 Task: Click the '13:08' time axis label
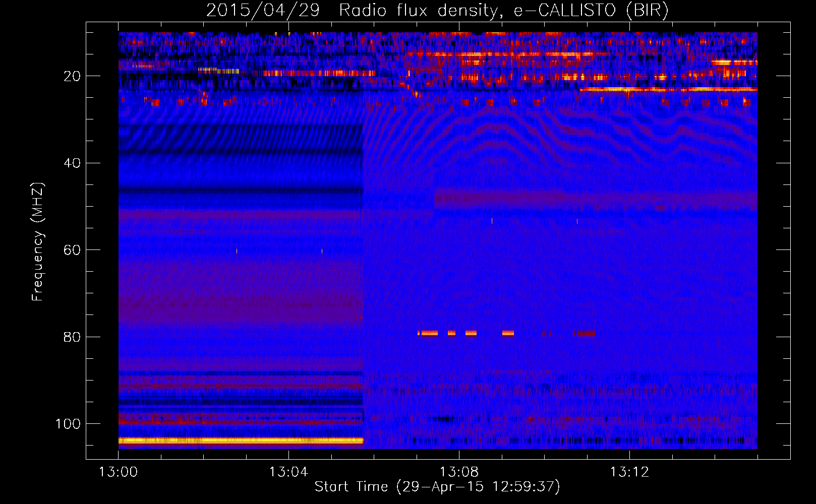point(459,472)
